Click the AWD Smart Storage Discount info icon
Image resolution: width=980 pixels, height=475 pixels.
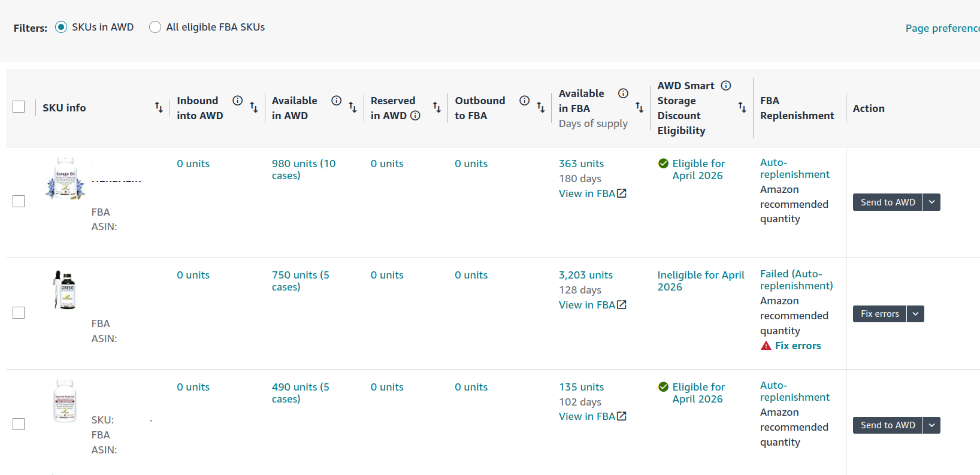click(726, 86)
